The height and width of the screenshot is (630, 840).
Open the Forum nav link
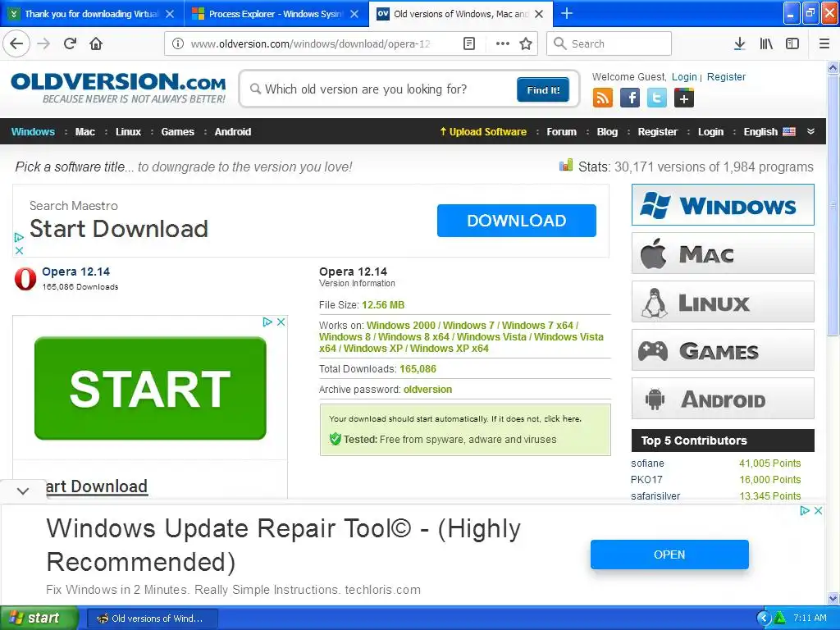coord(561,132)
